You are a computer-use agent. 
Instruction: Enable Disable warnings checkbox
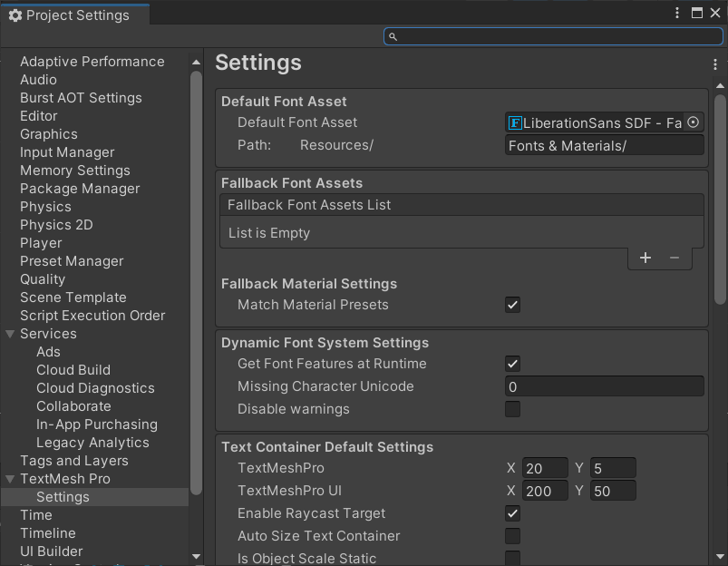[512, 409]
